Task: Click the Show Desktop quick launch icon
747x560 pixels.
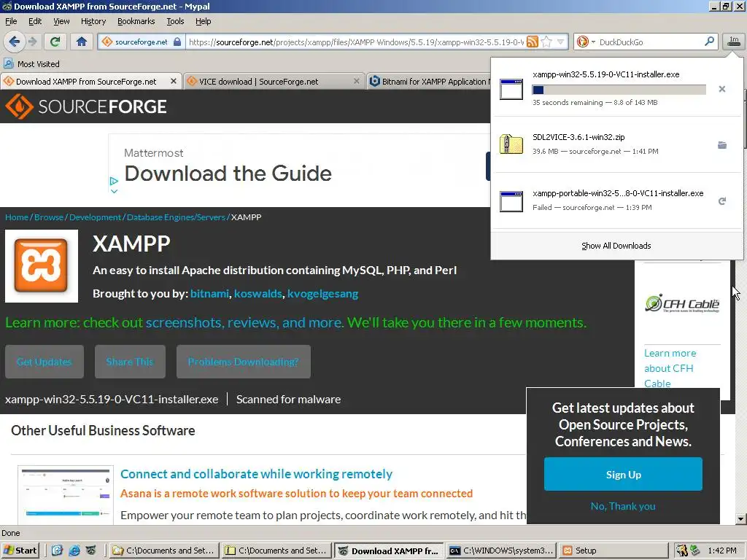Action: click(x=57, y=551)
